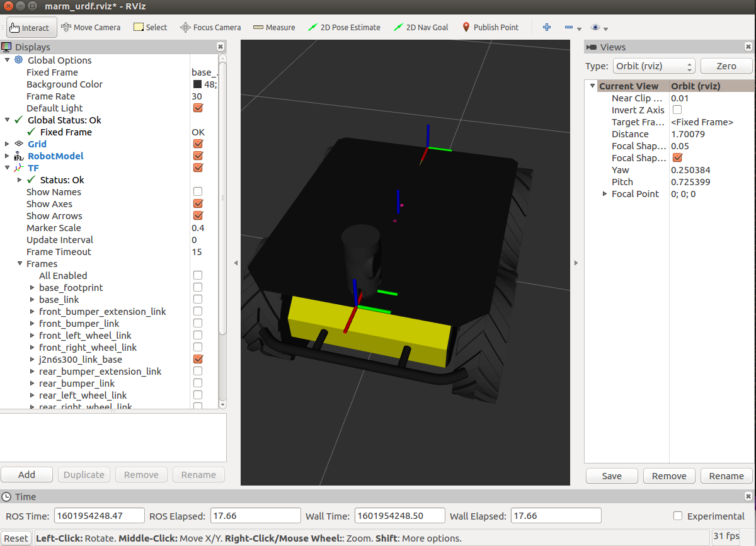Uncheck the Show Axes checkbox
Viewport: 756px width, 546px height.
coord(198,203)
